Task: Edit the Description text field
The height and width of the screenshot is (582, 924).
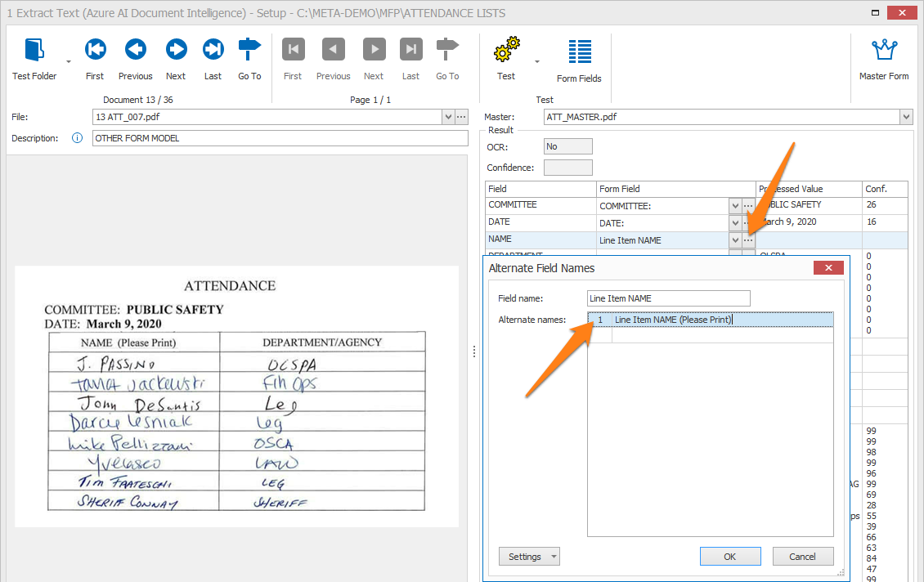Action: point(280,138)
